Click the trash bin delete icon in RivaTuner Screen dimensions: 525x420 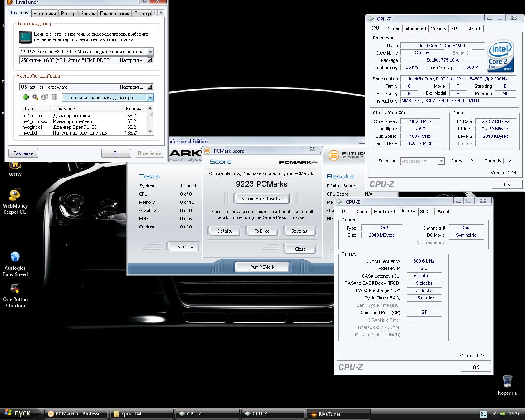pos(54,97)
